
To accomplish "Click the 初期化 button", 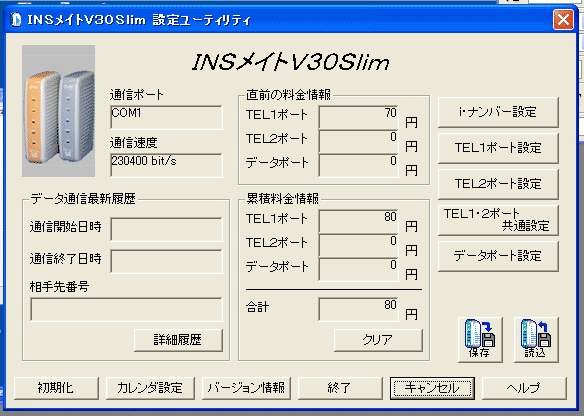I will point(56,388).
